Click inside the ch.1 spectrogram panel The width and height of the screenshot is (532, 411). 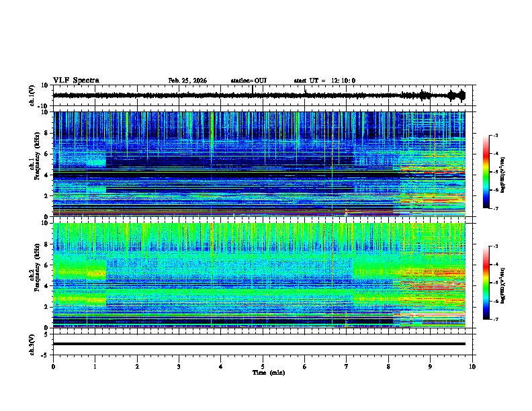pyautogui.click(x=259, y=164)
